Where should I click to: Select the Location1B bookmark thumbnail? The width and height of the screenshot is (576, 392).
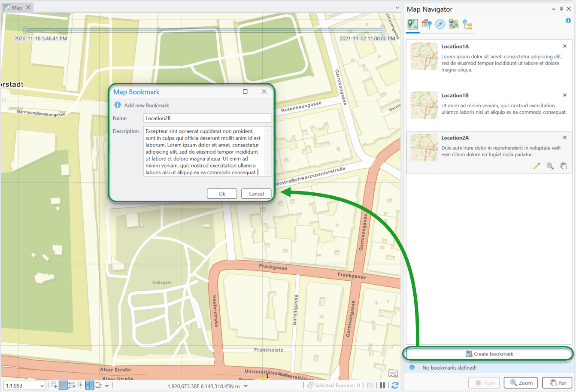tap(424, 105)
